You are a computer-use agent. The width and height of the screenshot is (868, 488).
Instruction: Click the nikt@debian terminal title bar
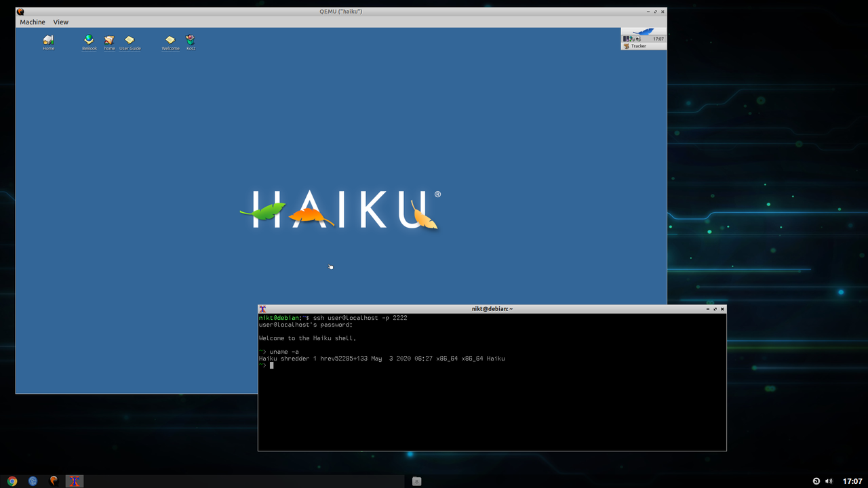492,309
